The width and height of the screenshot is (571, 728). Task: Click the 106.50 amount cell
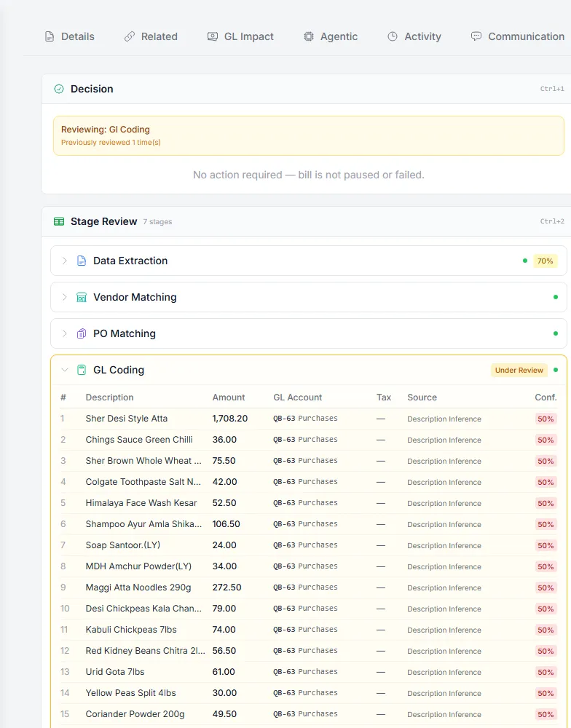click(x=227, y=524)
